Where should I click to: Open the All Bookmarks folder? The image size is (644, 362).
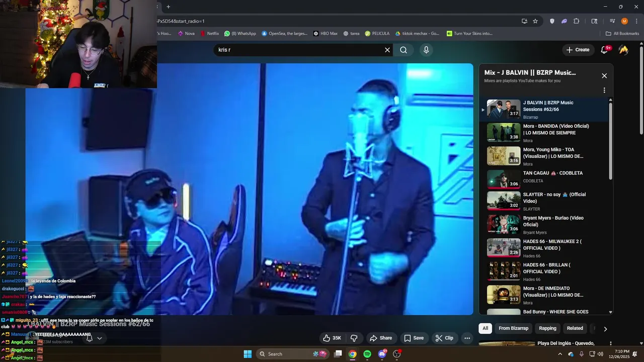click(622, 34)
